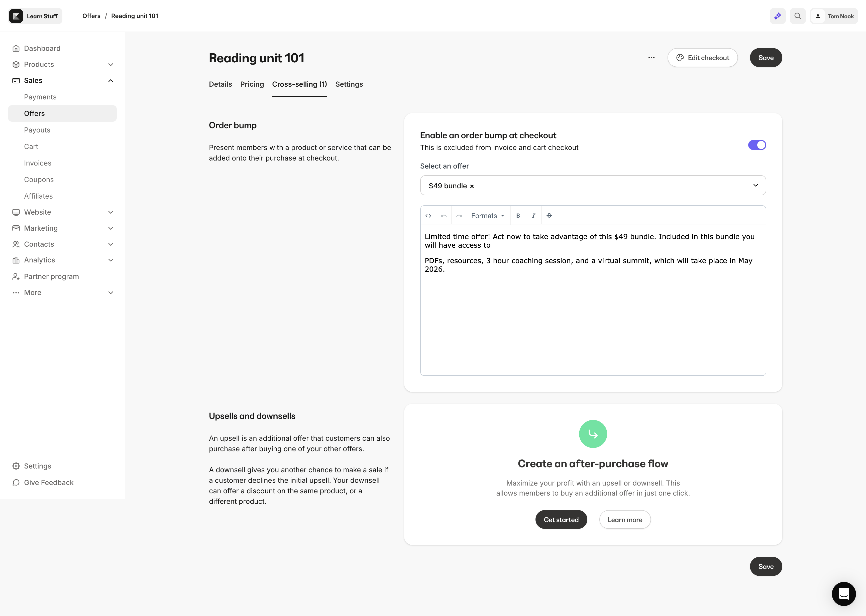866x616 pixels.
Task: Toggle source code view in editor
Action: click(428, 215)
